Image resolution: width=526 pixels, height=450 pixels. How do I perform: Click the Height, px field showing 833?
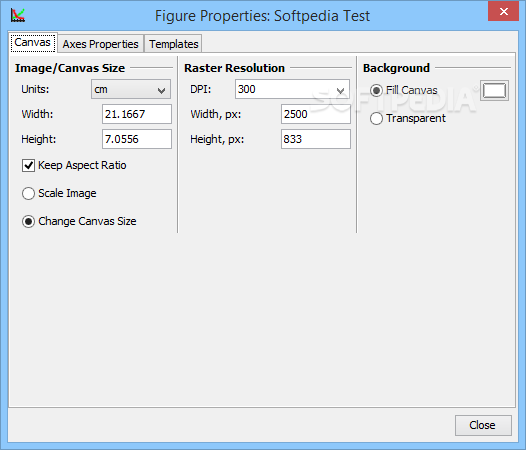(316, 139)
